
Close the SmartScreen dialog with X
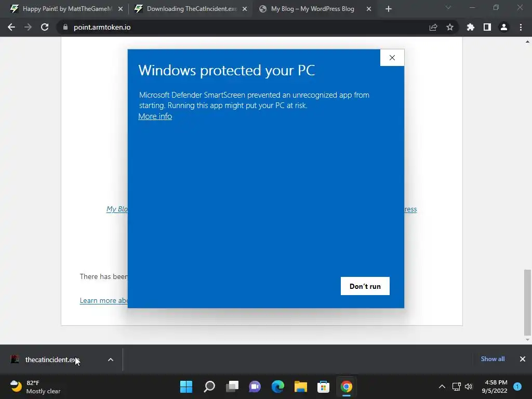pyautogui.click(x=392, y=58)
